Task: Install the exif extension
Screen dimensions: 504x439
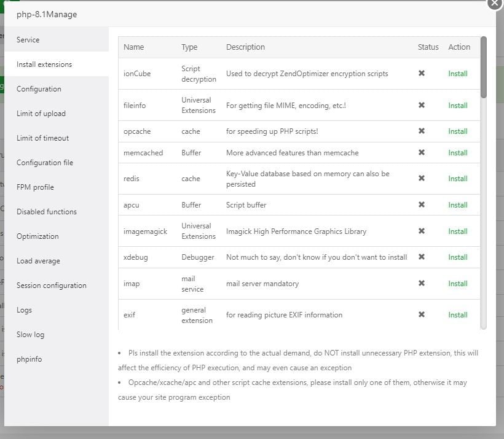Action: click(458, 315)
